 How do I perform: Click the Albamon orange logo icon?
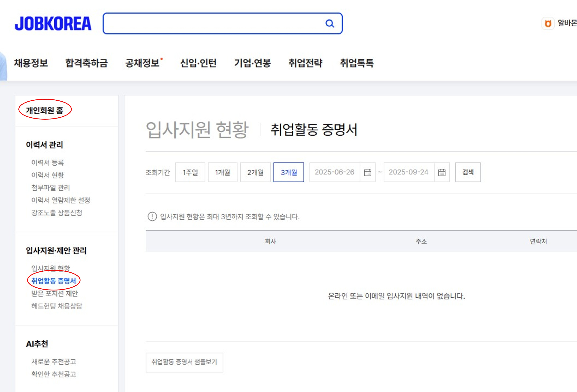(x=548, y=24)
